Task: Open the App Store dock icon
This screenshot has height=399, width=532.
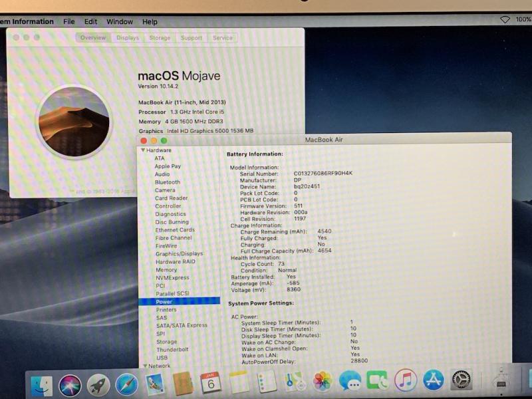Action: (433, 381)
